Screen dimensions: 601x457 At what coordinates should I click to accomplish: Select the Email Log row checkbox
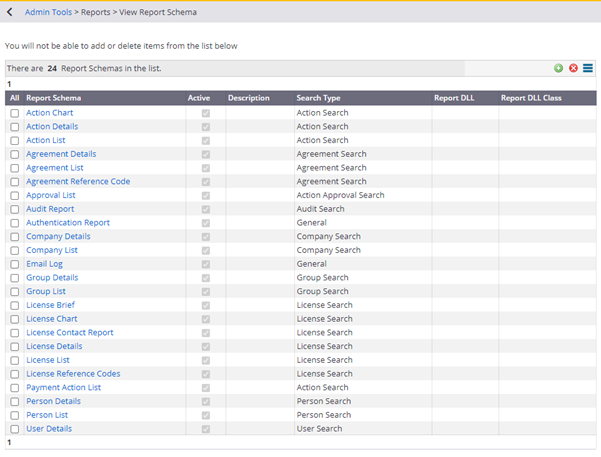[15, 264]
